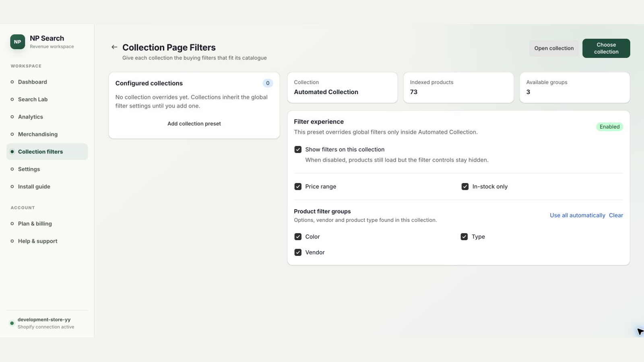Click the available groups value 3
The image size is (644, 362).
tap(528, 92)
